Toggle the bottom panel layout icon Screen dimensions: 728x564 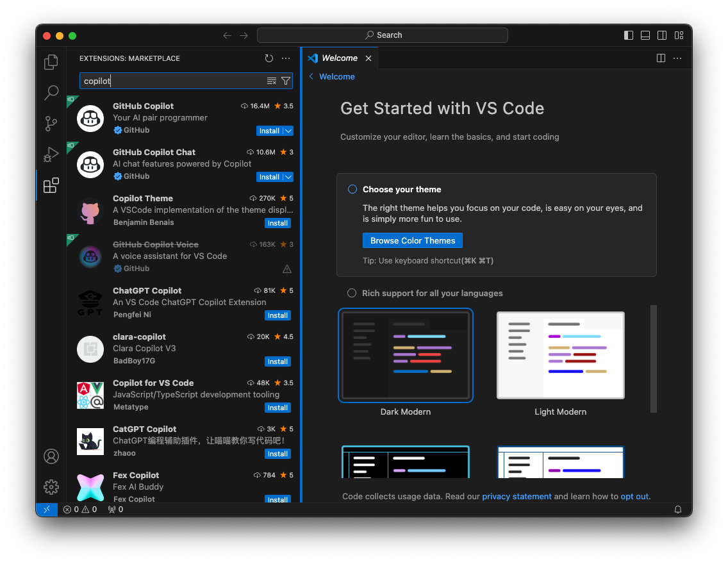coord(645,35)
